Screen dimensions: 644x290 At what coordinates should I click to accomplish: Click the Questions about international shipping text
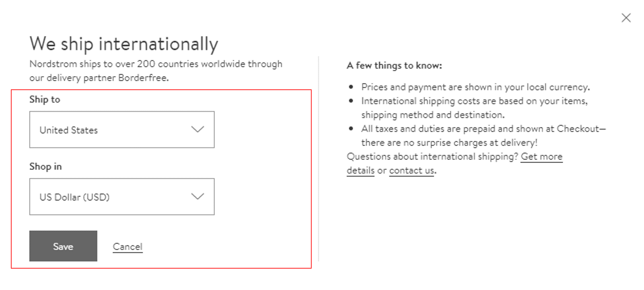tap(432, 156)
